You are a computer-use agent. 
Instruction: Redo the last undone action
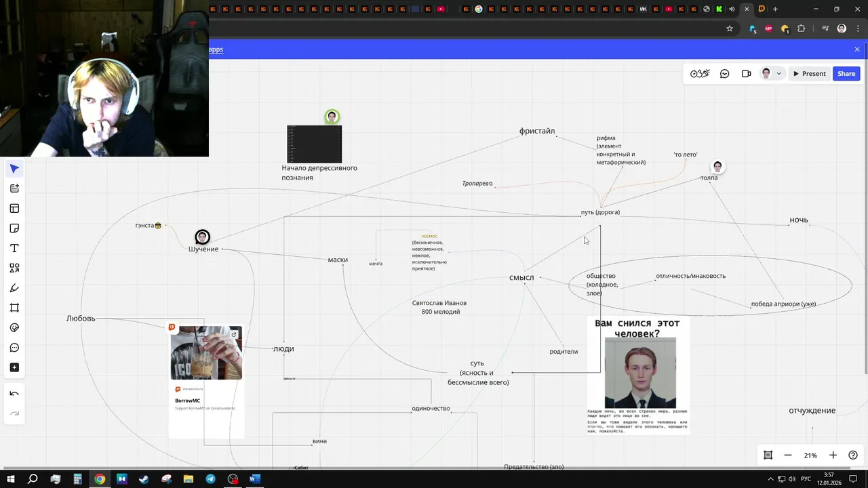click(14, 413)
